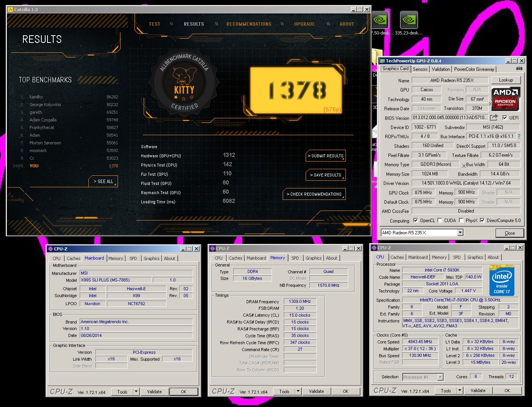
Task: Select the YOU 1378 ranking row
Action: click(66, 166)
